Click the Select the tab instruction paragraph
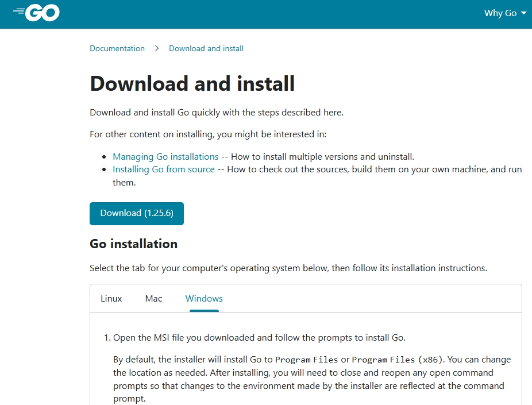 click(288, 268)
